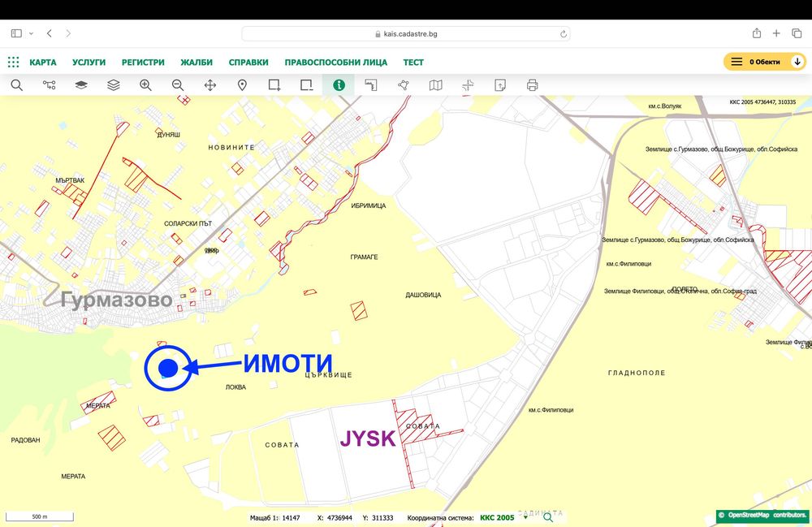This screenshot has height=527, width=812.
Task: Click the НОВИНИТЕ map label
Action: pos(231,148)
